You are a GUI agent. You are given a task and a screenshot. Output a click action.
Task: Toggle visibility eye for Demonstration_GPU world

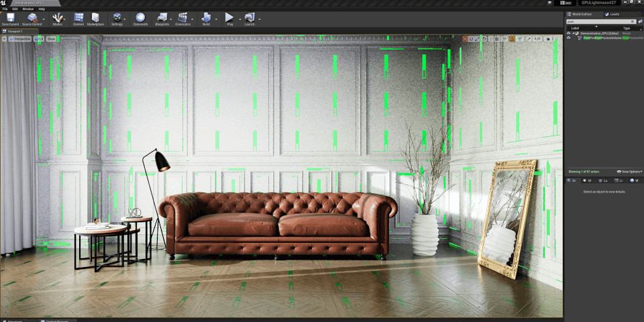pyautogui.click(x=568, y=33)
